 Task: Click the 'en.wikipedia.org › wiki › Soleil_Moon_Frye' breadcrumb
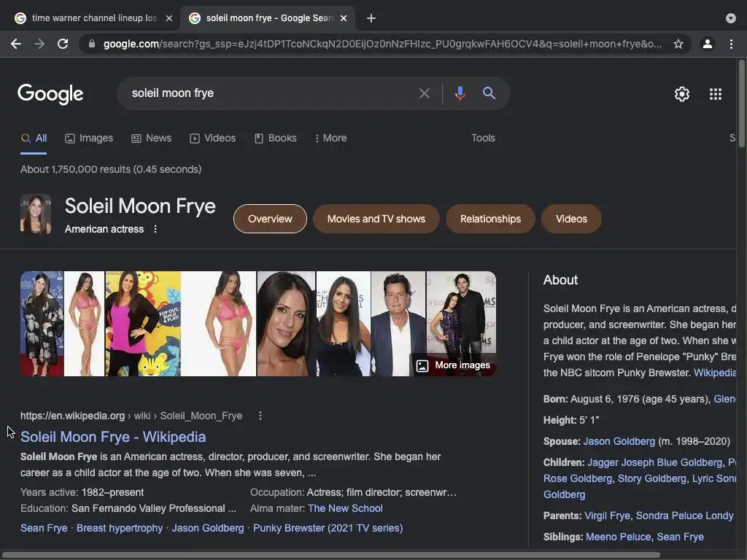coord(131,416)
